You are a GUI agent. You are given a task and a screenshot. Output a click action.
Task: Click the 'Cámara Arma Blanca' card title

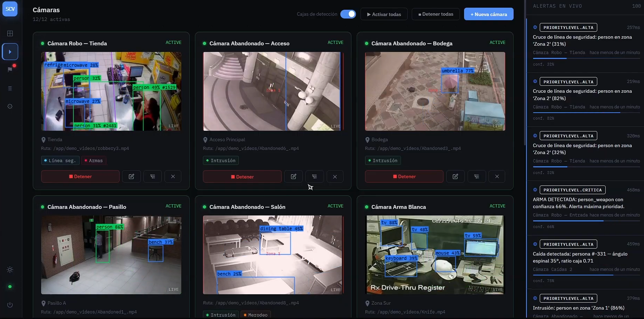pos(399,207)
